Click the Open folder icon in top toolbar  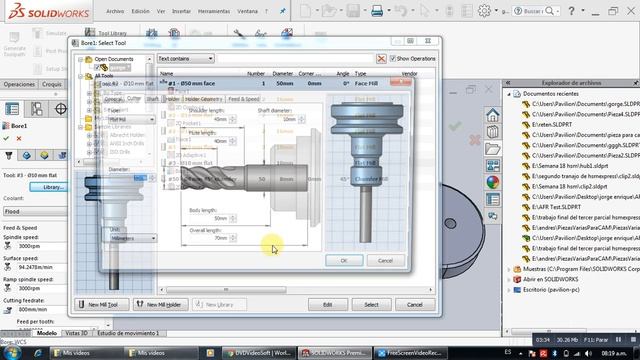click(x=329, y=11)
